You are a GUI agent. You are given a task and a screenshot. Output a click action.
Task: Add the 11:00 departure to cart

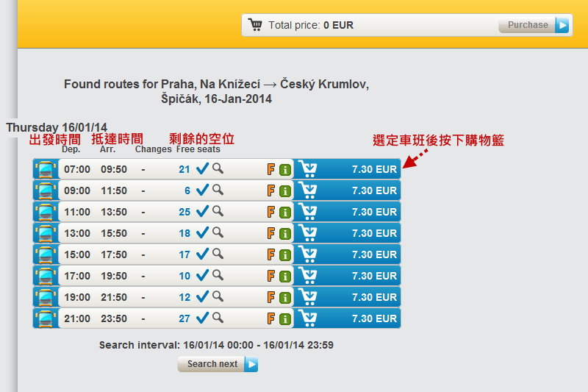point(308,212)
